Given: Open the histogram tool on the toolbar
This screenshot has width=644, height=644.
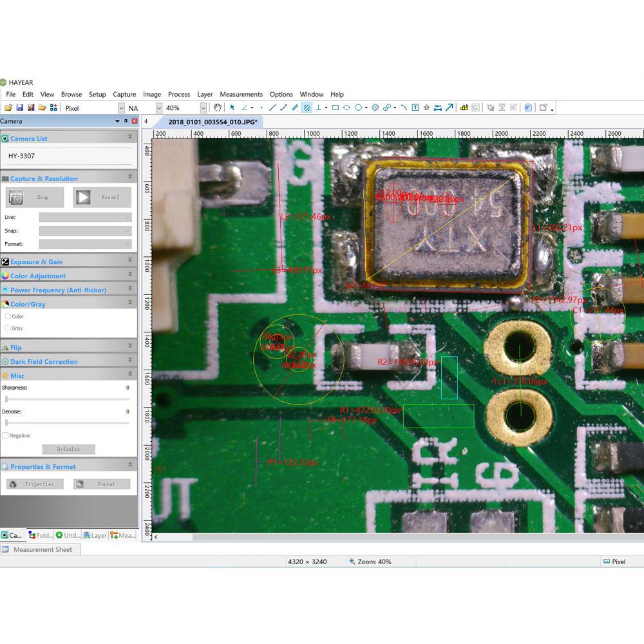Looking at the screenshot, I should 464,108.
